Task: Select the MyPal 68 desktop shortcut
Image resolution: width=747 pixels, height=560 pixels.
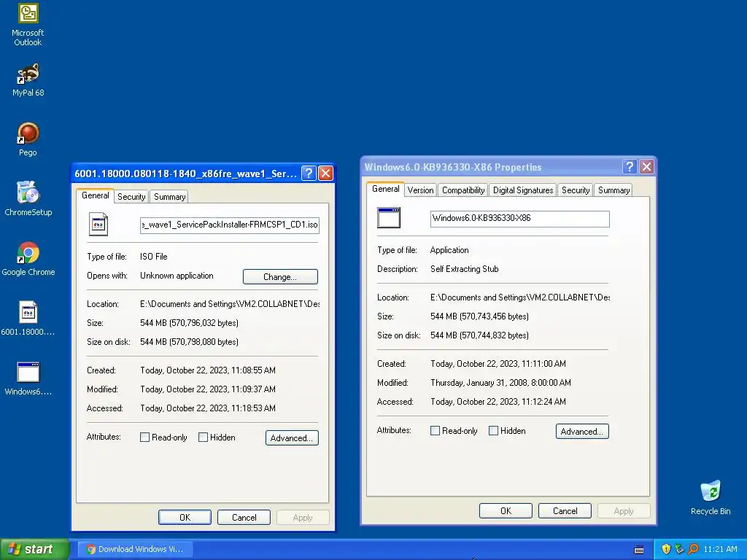Action: point(28,80)
